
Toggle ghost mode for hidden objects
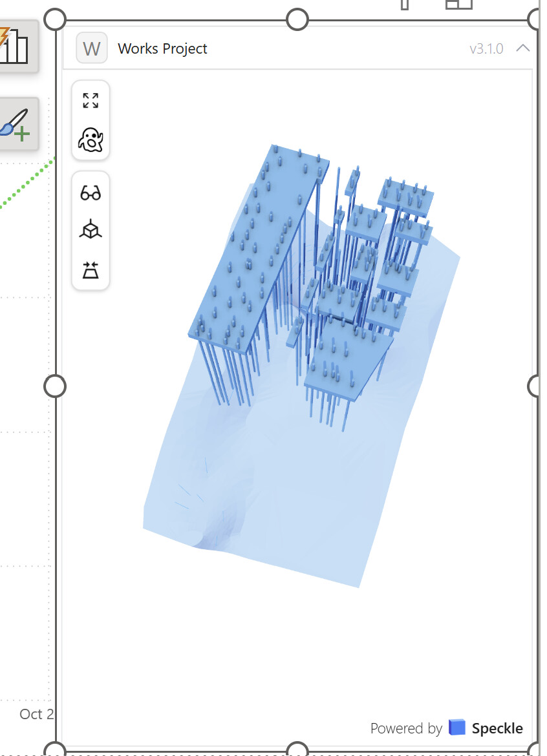[x=91, y=140]
